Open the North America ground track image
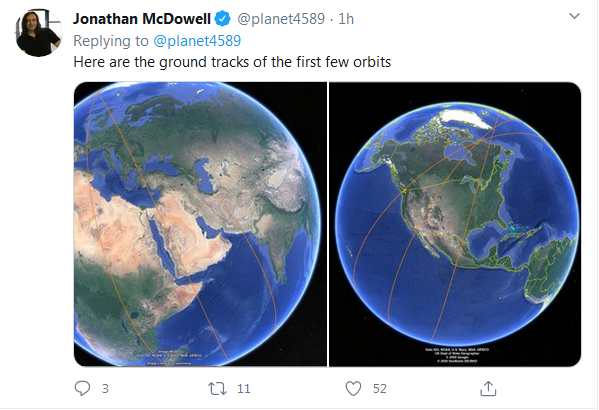 (x=455, y=224)
